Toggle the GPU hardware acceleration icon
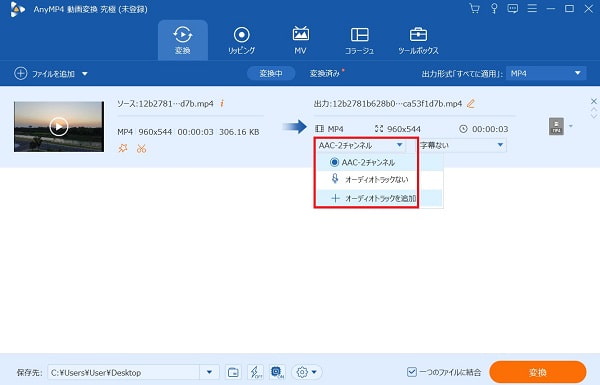The width and height of the screenshot is (600, 385). (x=277, y=372)
